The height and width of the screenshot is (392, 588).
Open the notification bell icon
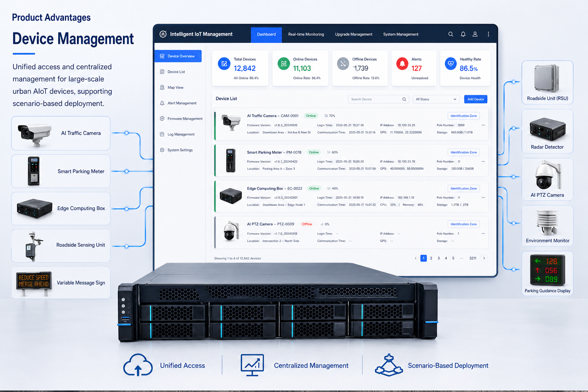tap(463, 34)
